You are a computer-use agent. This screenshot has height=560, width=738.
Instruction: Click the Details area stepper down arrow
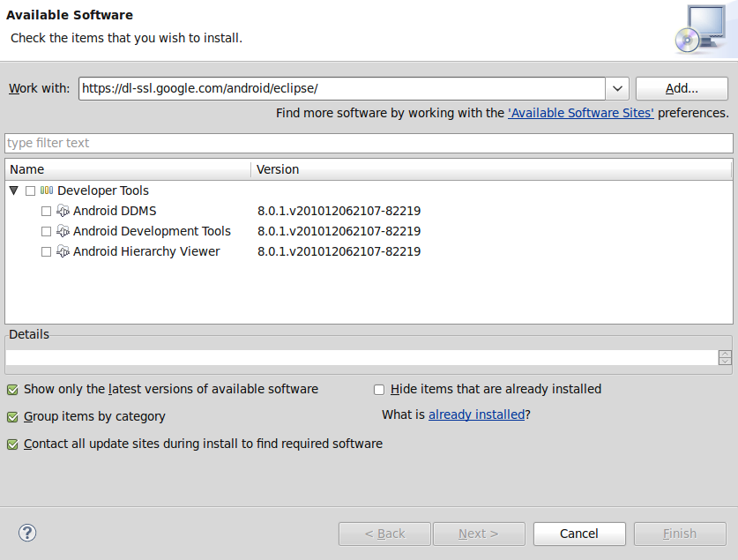point(725,362)
